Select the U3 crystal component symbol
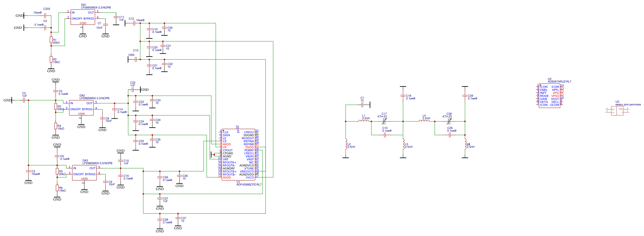The width and height of the screenshot is (644, 236). [x=617, y=111]
